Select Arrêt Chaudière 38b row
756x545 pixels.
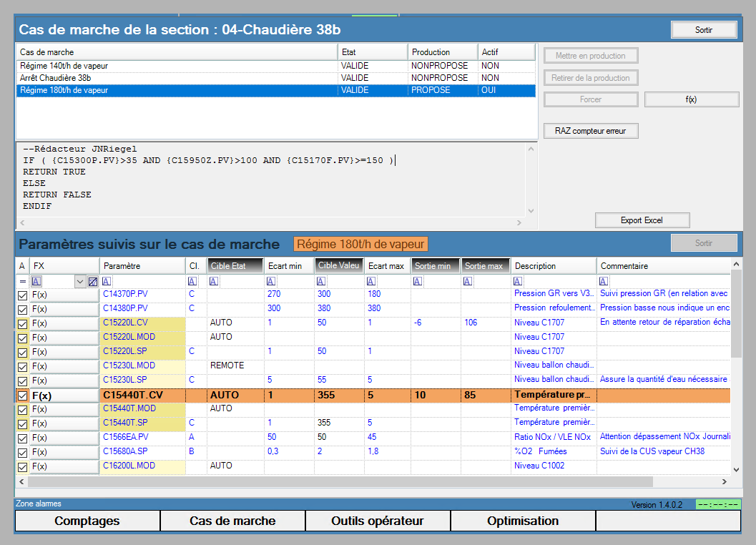276,78
